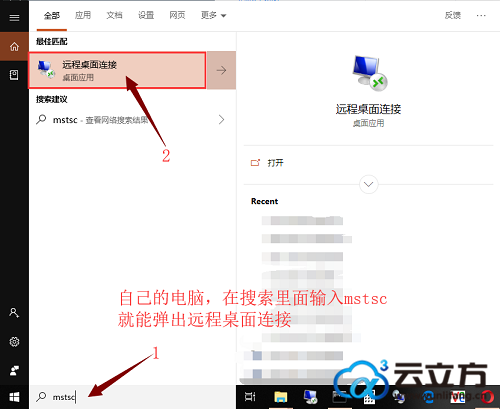
Task: Switch to the 设置 tab
Action: tap(146, 15)
